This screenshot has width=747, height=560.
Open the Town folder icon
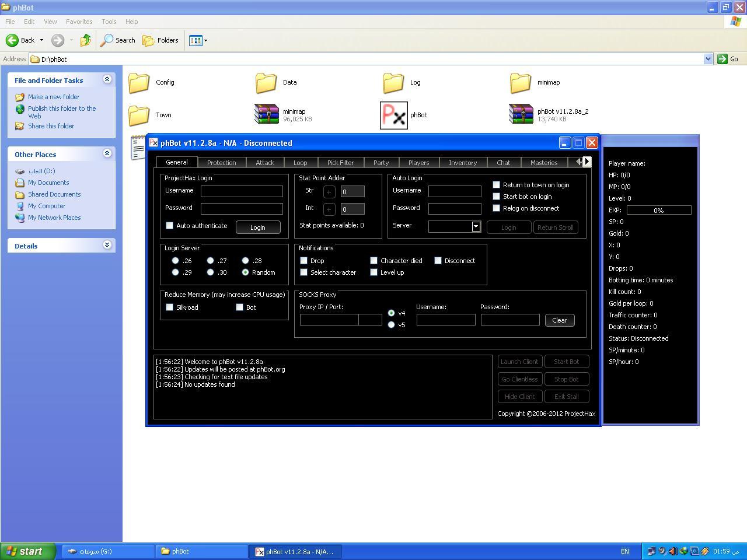coord(139,115)
